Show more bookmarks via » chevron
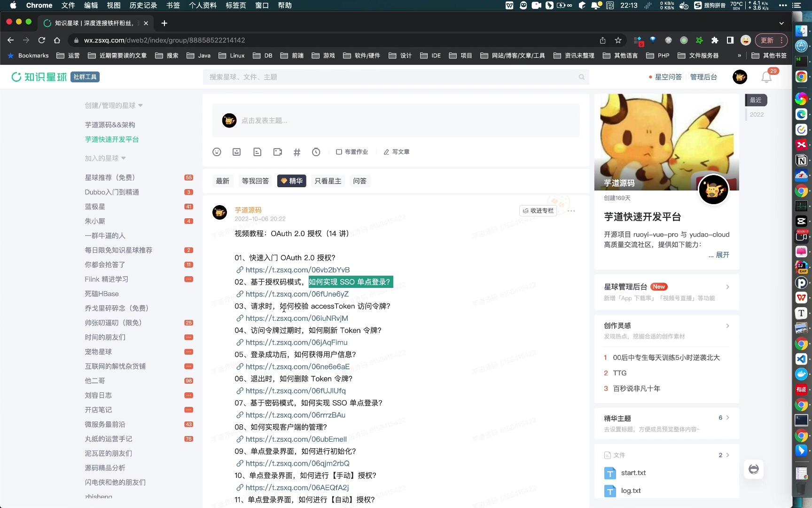812x508 pixels. (739, 56)
